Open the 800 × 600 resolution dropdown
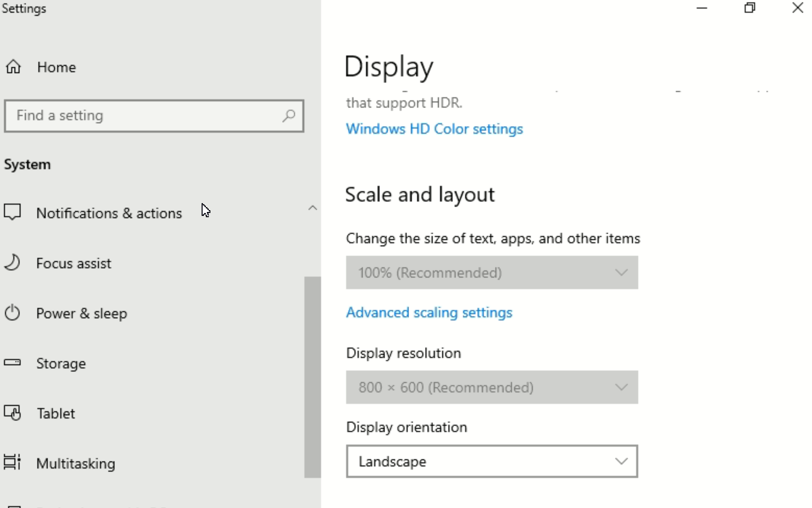This screenshot has height=508, width=812. point(492,387)
